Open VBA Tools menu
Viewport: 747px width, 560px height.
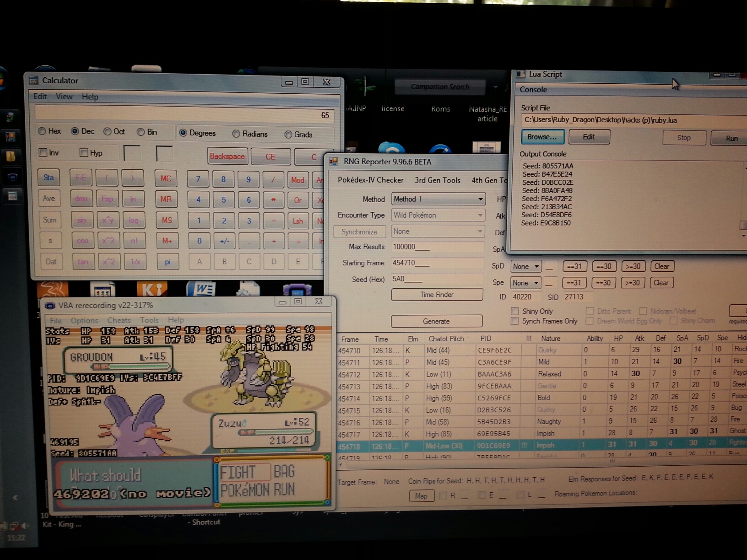pos(149,320)
